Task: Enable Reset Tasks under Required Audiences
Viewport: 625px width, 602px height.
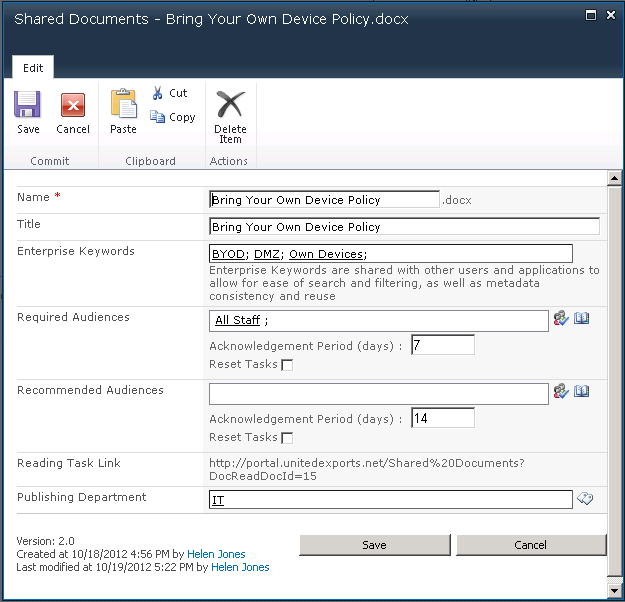Action: tap(287, 365)
